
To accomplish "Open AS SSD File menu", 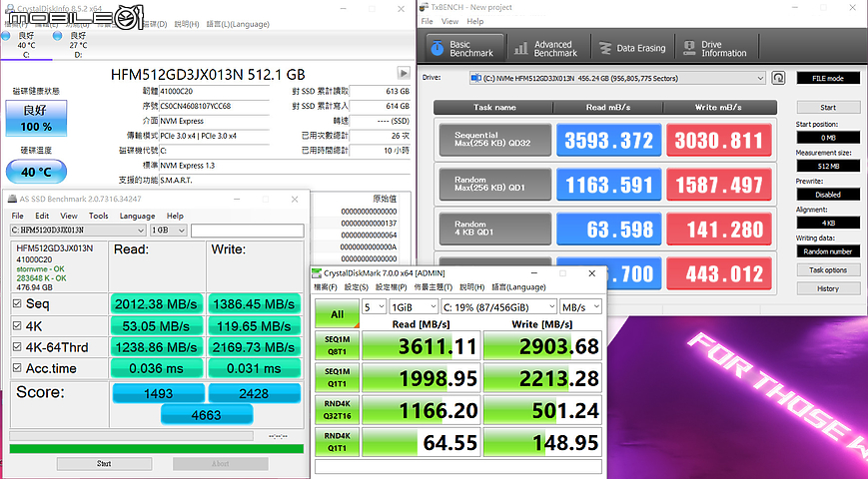I will tap(18, 216).
